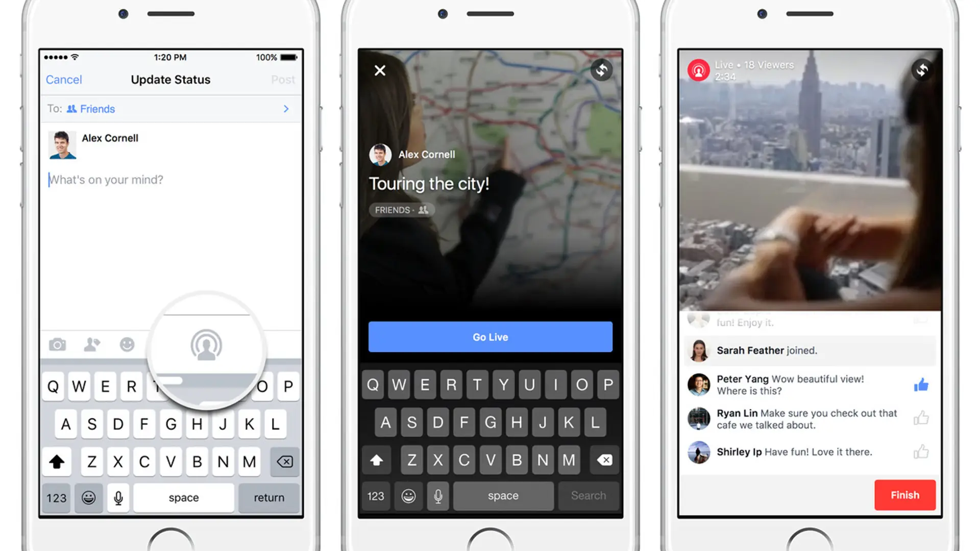Expand the To: Friends dropdown in composer

(x=170, y=108)
